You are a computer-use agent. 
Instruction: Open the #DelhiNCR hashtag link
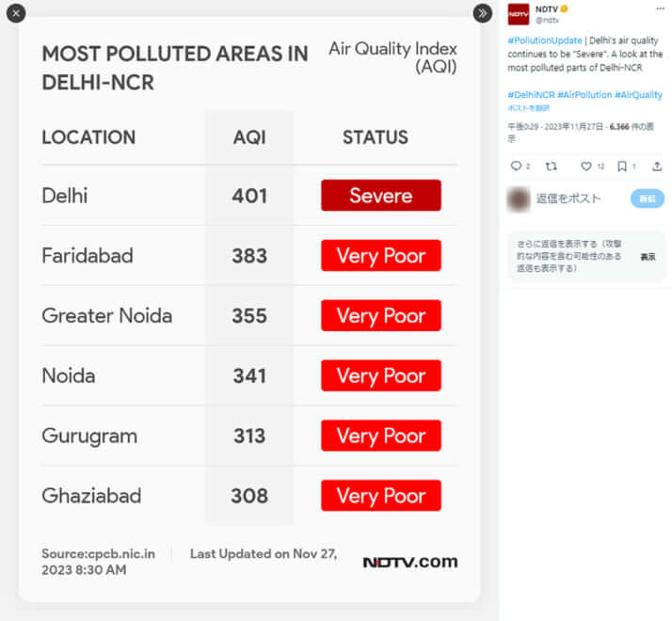531,95
